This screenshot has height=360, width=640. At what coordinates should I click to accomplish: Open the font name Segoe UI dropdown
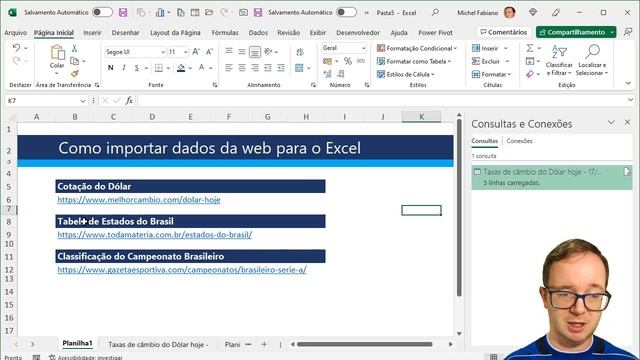pos(163,52)
